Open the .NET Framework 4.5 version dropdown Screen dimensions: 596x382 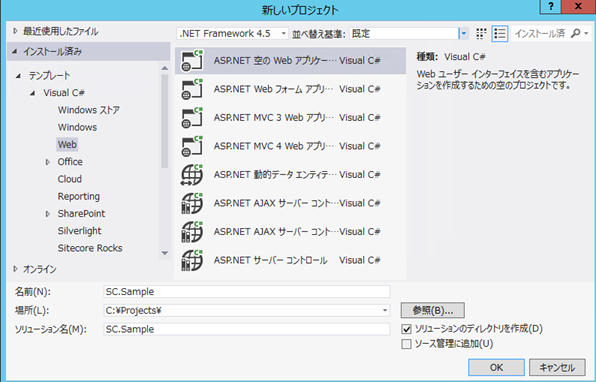coord(283,33)
